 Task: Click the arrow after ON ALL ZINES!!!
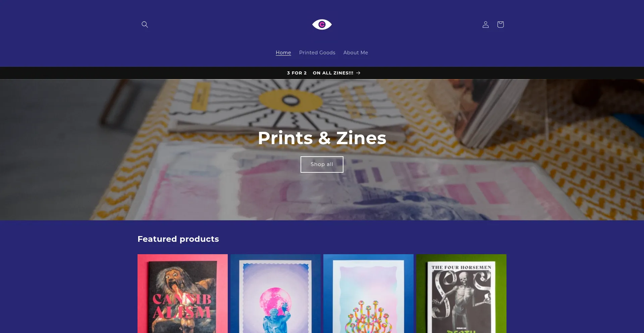pyautogui.click(x=358, y=73)
